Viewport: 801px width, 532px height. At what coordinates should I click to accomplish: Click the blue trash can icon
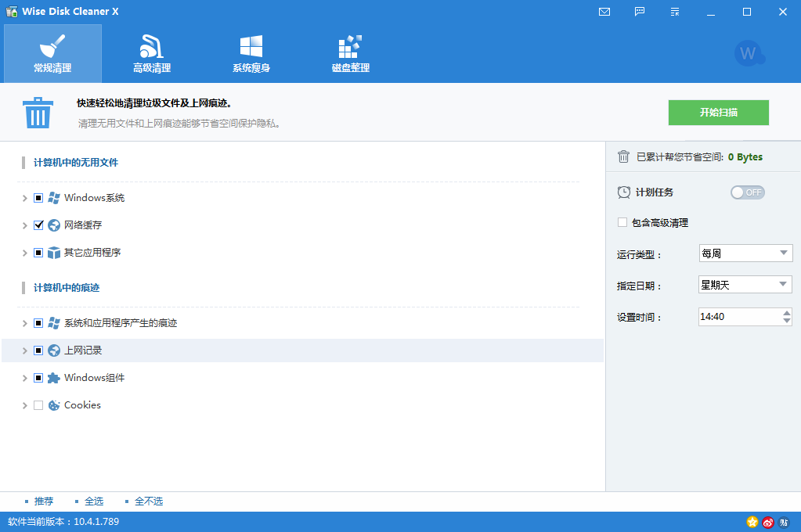38,113
